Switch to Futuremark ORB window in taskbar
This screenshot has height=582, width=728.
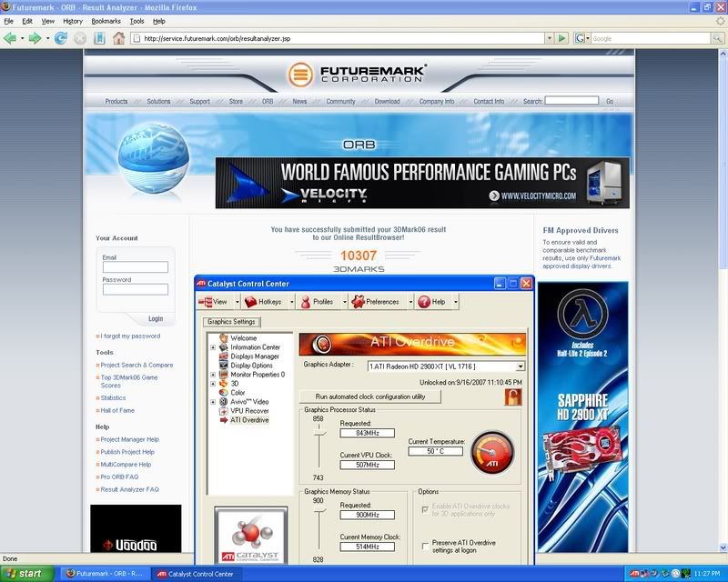[106, 574]
